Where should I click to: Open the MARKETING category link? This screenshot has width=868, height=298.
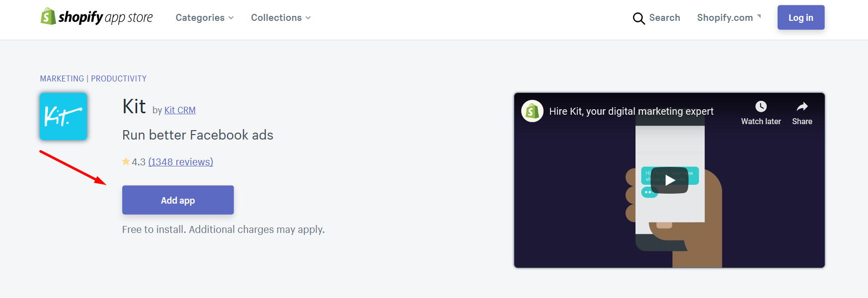(62, 78)
